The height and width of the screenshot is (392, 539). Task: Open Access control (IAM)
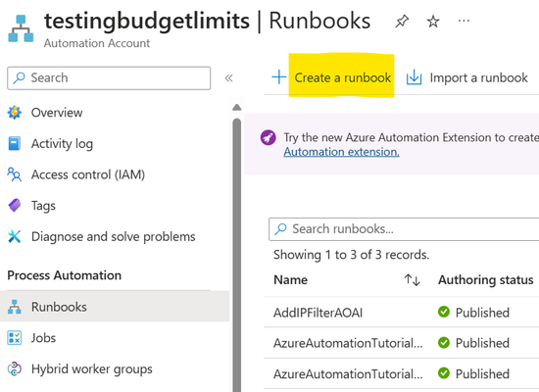pos(88,174)
